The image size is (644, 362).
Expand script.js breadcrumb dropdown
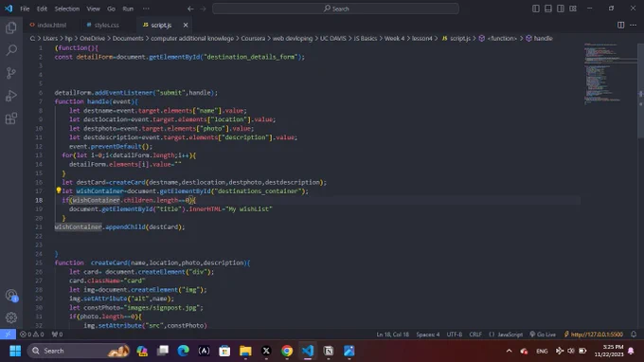click(456, 38)
